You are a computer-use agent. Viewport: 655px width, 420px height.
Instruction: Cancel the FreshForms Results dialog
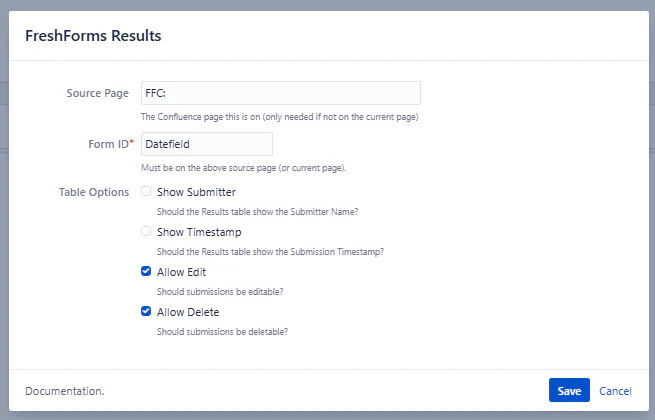615,391
